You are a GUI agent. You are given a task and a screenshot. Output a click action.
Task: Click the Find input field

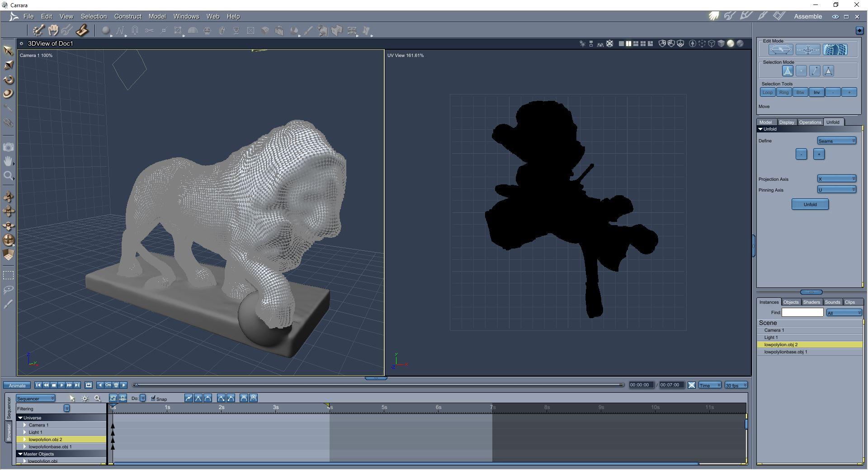click(802, 313)
